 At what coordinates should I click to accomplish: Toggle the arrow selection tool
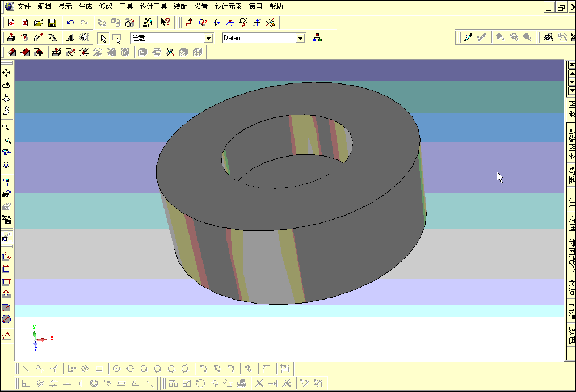[x=103, y=38]
